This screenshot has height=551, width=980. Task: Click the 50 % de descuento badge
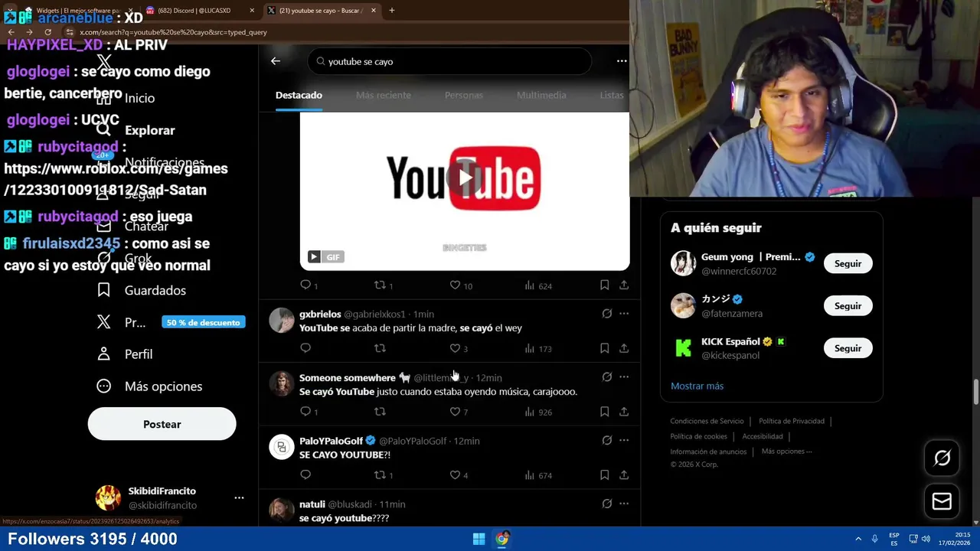204,322
